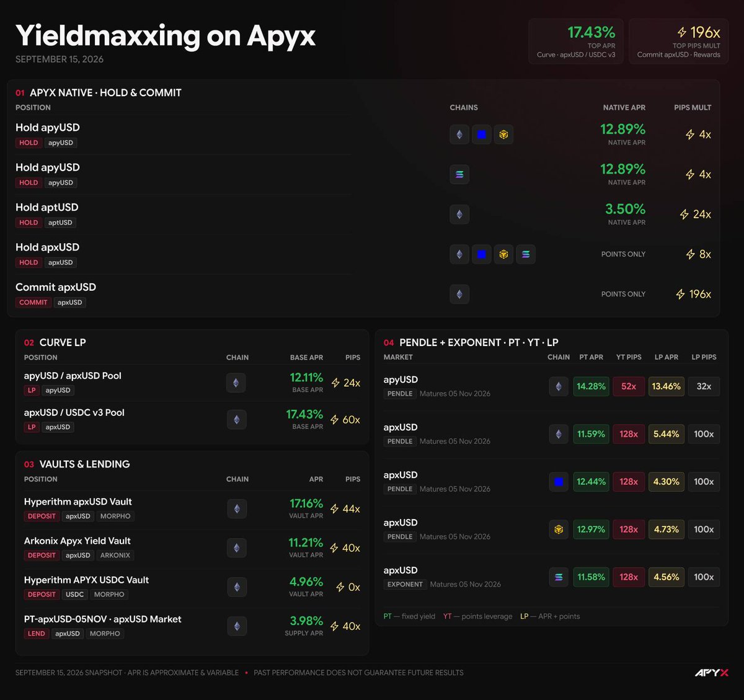Click the lightning bolt beside 24x in the Hold aptUSD row

pos(684,215)
